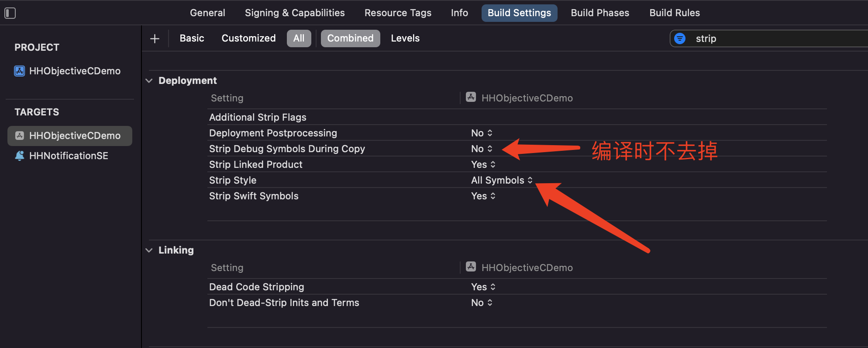Open the General tab
The image size is (868, 348).
[x=207, y=13]
